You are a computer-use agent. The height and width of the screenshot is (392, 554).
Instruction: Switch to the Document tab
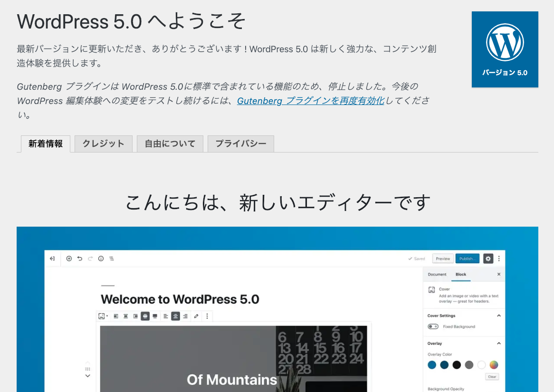[x=437, y=274]
